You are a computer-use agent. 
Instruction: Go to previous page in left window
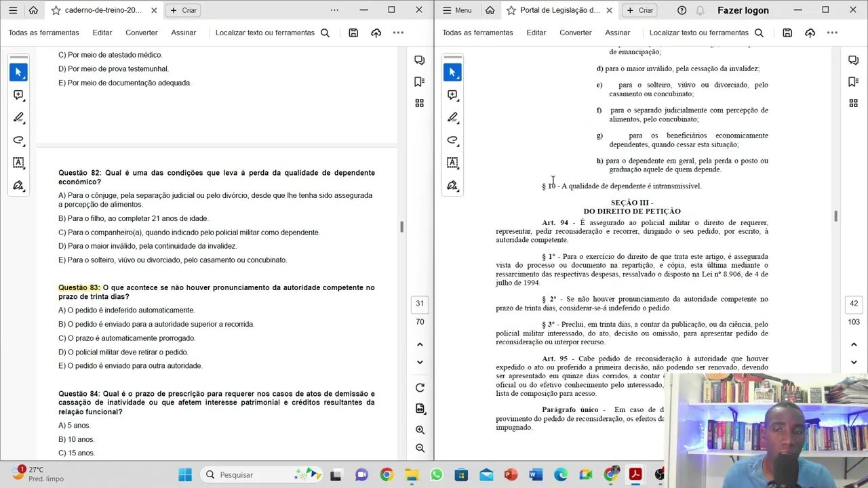point(420,344)
